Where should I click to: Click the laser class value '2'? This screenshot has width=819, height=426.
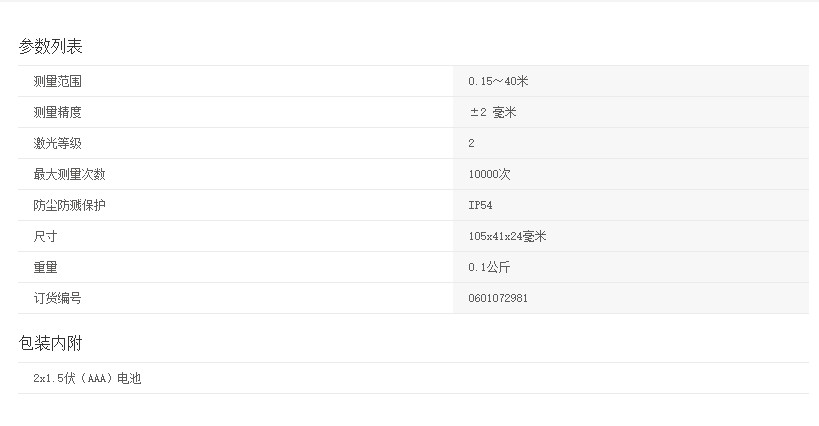click(x=471, y=143)
